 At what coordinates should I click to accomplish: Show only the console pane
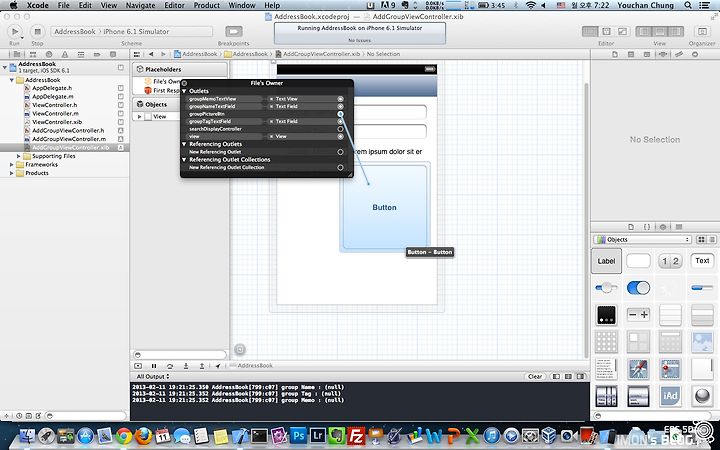point(581,377)
